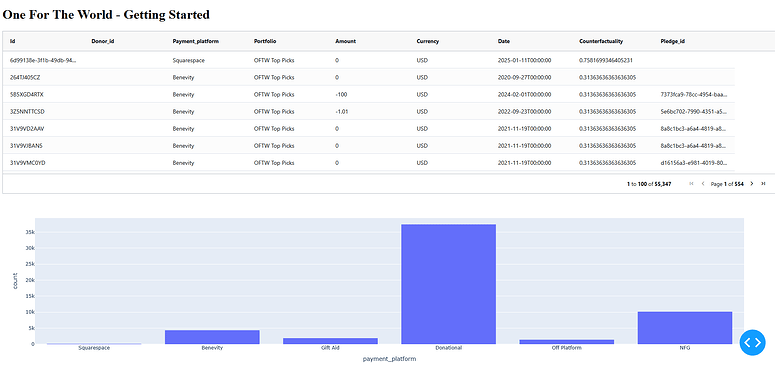Select the Squarespace cell in the table's first row
Viewport: 775px width, 366px height.
pos(189,60)
